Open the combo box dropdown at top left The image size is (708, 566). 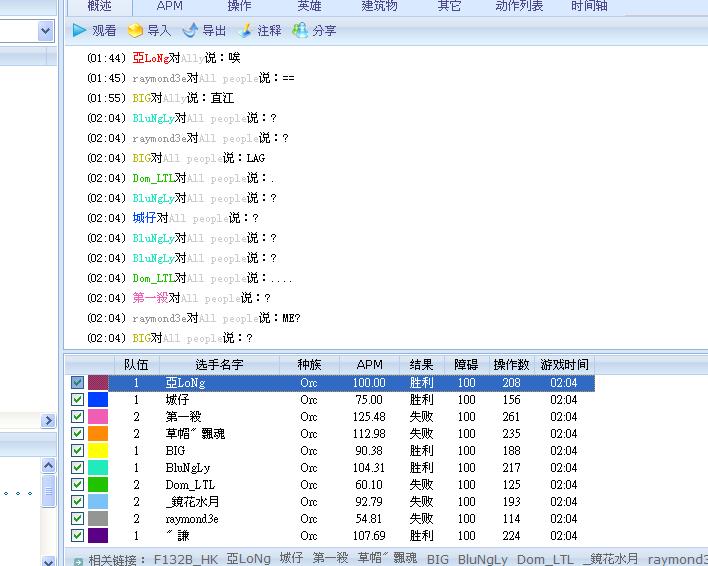(45, 31)
